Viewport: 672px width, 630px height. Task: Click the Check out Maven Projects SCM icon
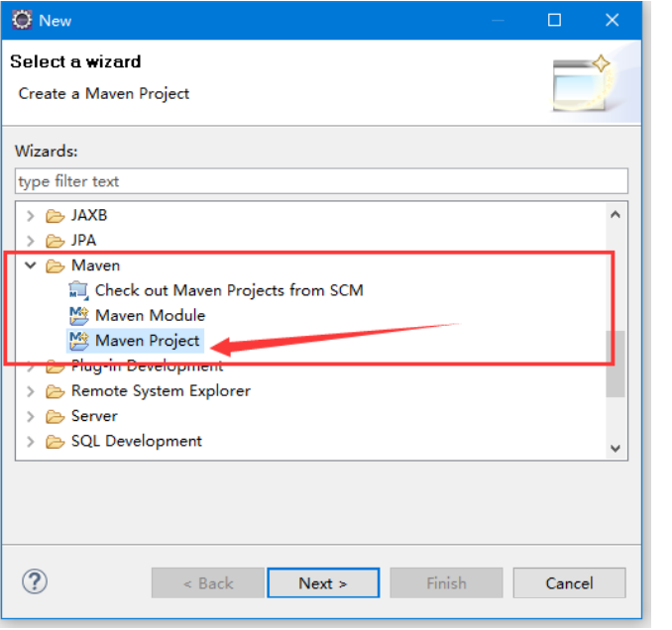point(79,291)
